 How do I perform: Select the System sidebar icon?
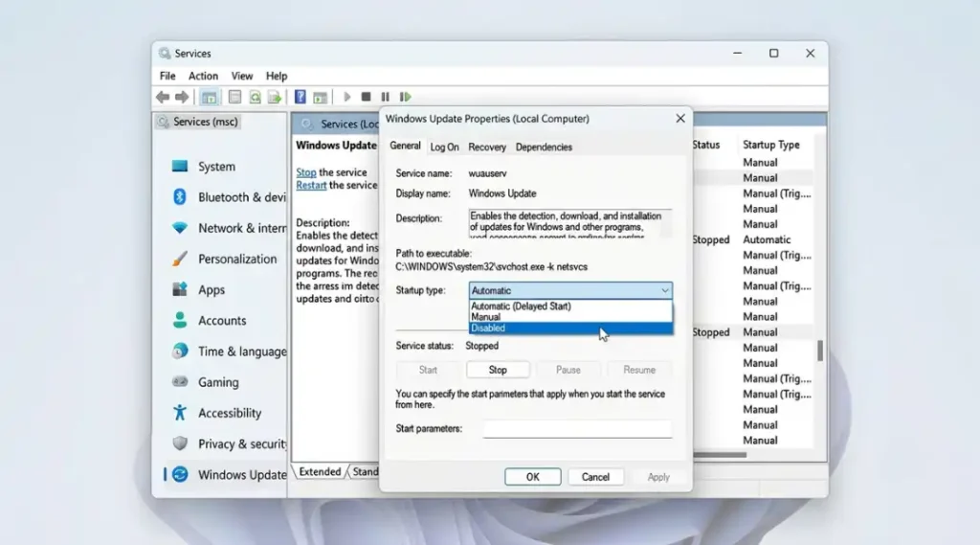180,167
